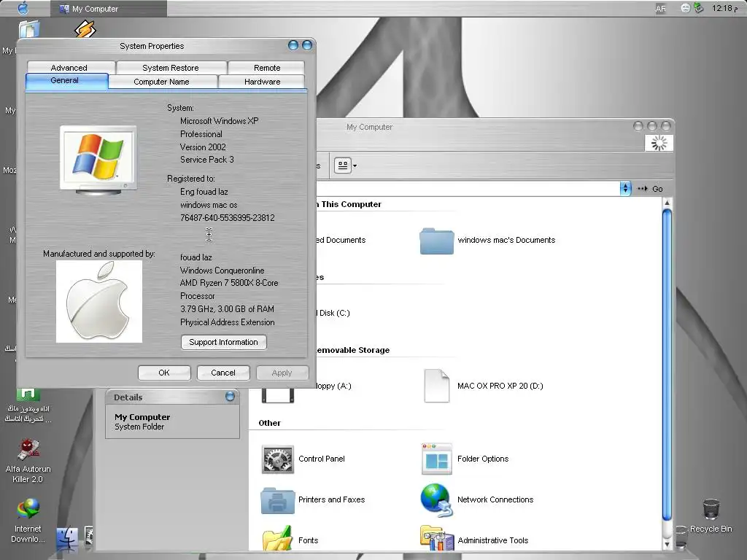Click Go next to the address bar
This screenshot has height=560, width=747.
651,189
